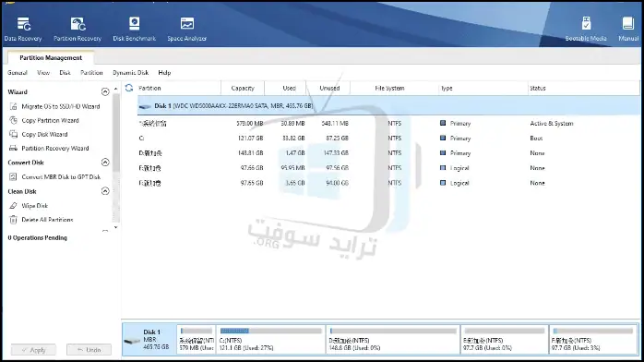Sort by the Capacity column header

243,88
